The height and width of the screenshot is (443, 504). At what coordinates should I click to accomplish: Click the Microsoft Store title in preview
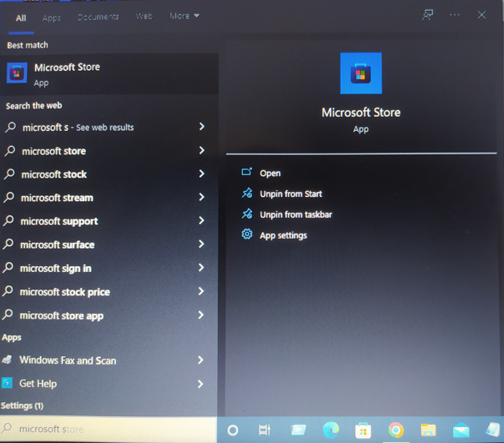click(x=361, y=113)
